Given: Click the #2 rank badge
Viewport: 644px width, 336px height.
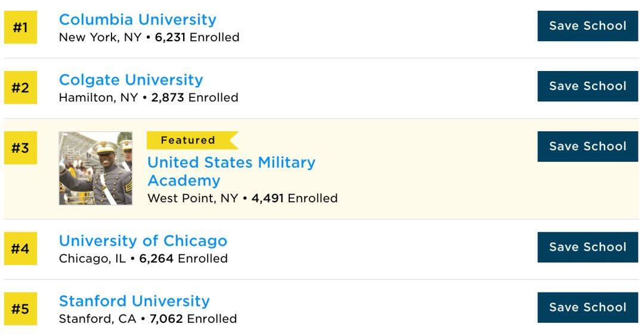Looking at the screenshot, I should (20, 87).
